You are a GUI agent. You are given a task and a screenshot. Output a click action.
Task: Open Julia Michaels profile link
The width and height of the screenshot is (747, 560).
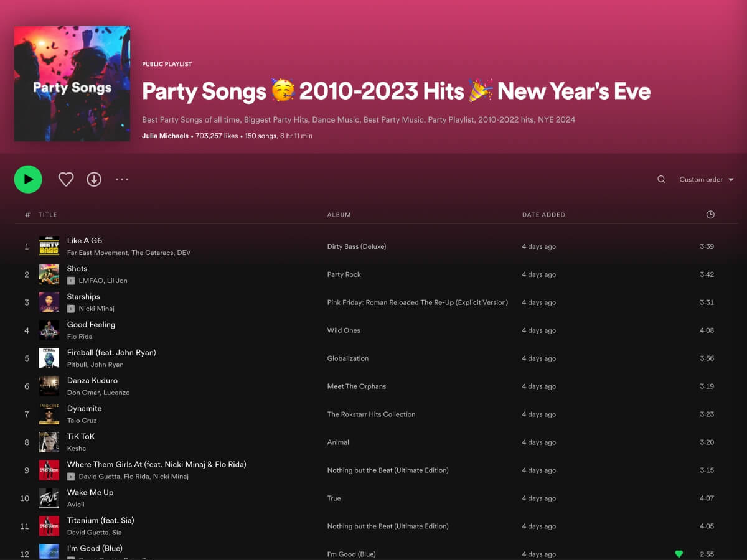click(x=165, y=136)
